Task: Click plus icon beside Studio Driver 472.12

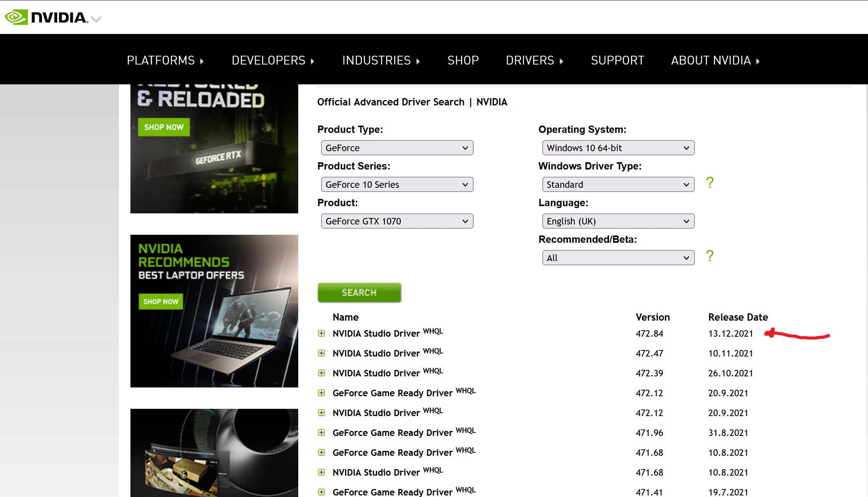Action: tap(321, 413)
